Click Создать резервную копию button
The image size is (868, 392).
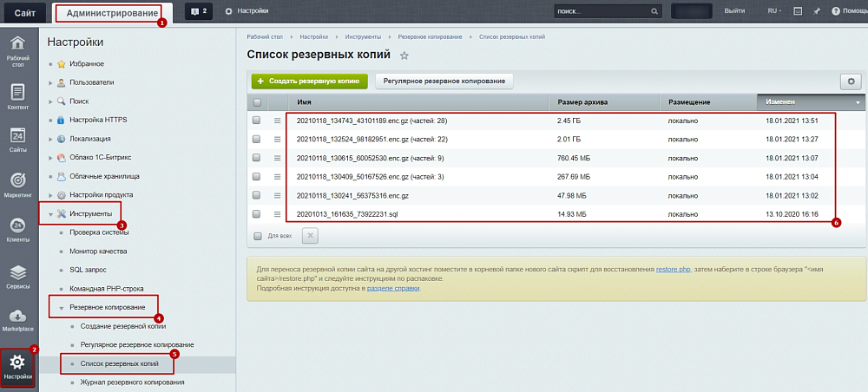(x=309, y=81)
